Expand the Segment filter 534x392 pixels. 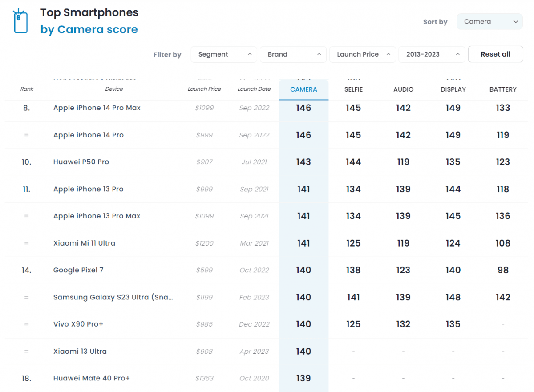[x=224, y=54]
